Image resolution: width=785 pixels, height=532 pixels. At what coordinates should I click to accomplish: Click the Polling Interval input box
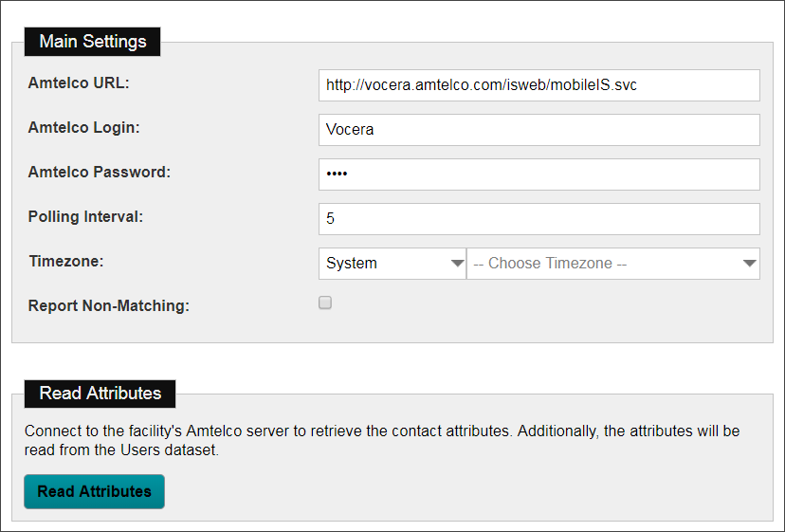pyautogui.click(x=539, y=219)
